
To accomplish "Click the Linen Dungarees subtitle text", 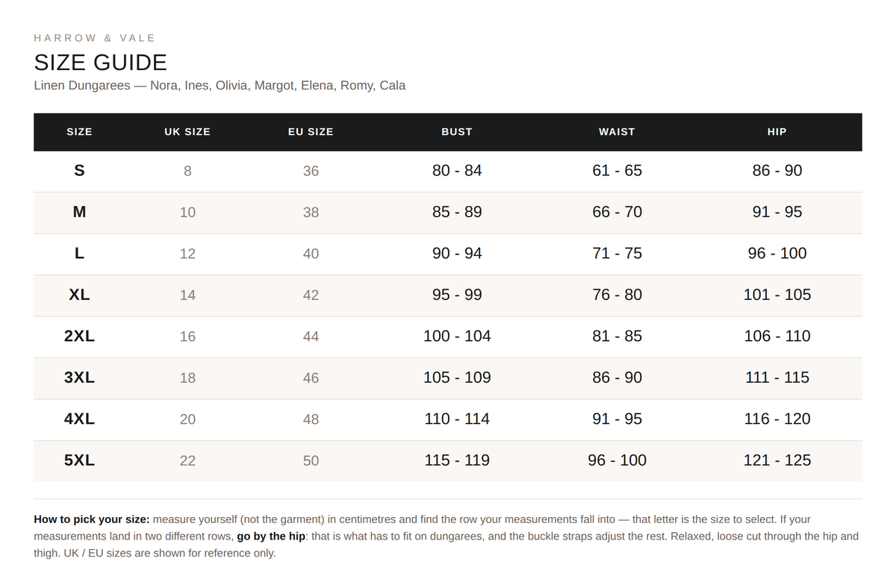I will pos(220,85).
